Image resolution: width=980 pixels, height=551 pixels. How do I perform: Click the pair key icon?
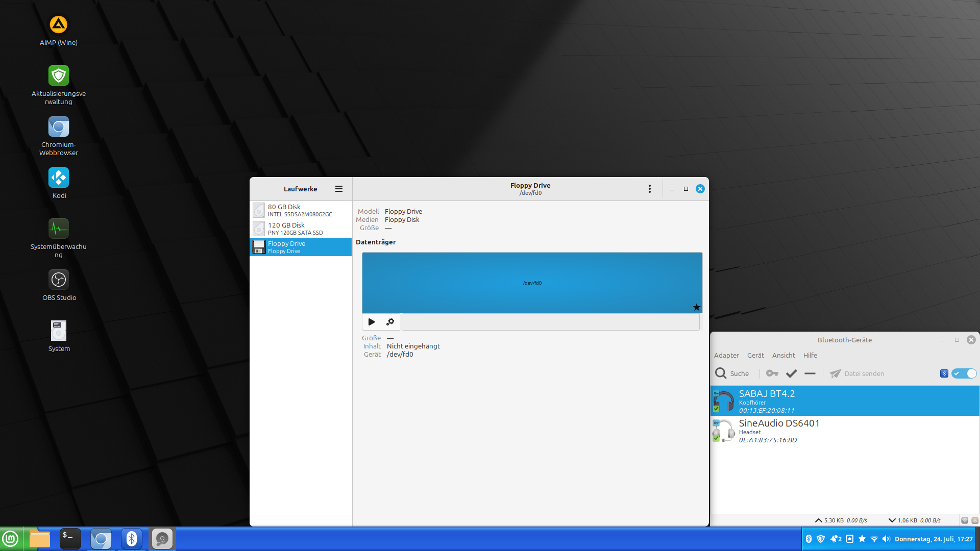click(772, 373)
